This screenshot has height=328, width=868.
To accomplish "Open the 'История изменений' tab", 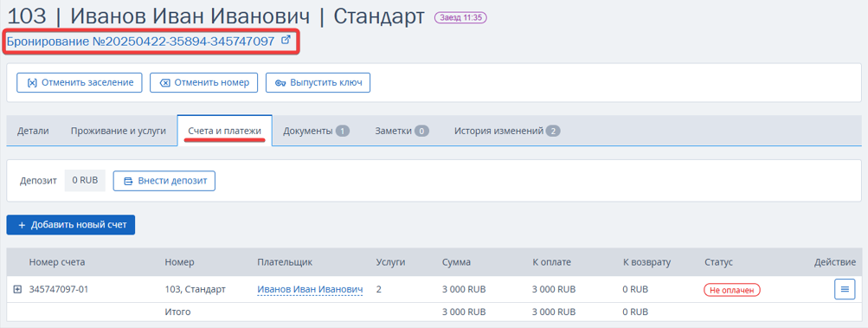I will click(508, 132).
